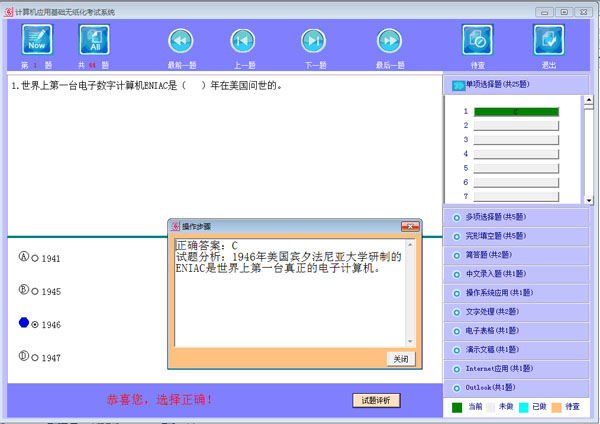Image resolution: width=600 pixels, height=424 pixels.
Task: Click the exit exam icon (退出)
Action: tap(548, 40)
